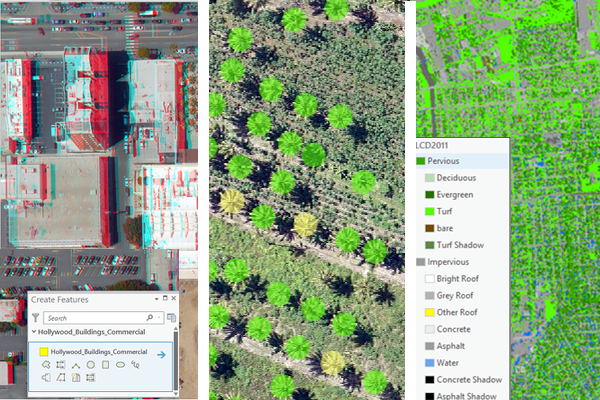The width and height of the screenshot is (600, 400).
Task: Choose the Freehand construction tool
Action: coord(134,365)
